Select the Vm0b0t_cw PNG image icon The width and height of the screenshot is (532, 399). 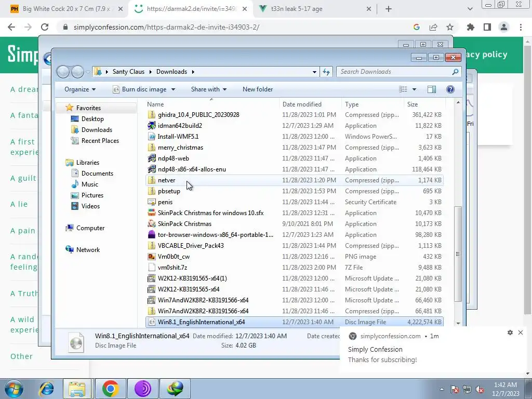coord(152,257)
